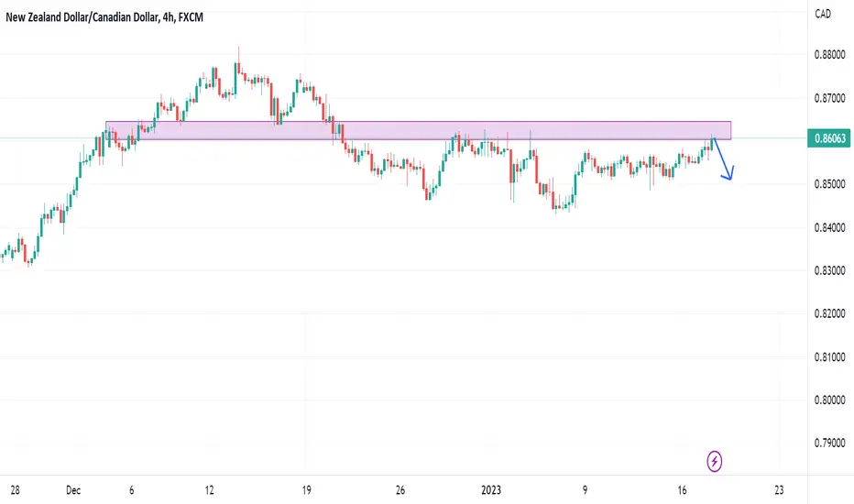854x504 pixels.
Task: Click the 16 date marker on the time axis
Action: click(682, 490)
